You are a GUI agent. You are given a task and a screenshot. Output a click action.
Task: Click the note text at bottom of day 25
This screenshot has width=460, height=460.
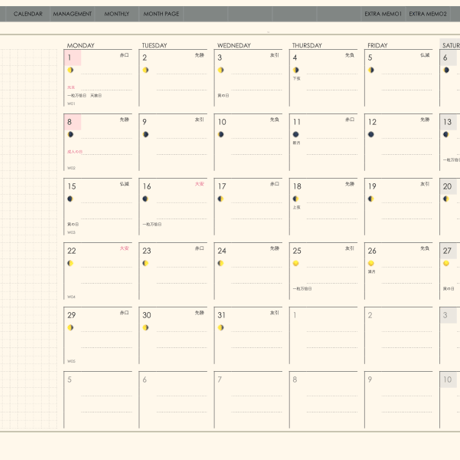[302, 289]
